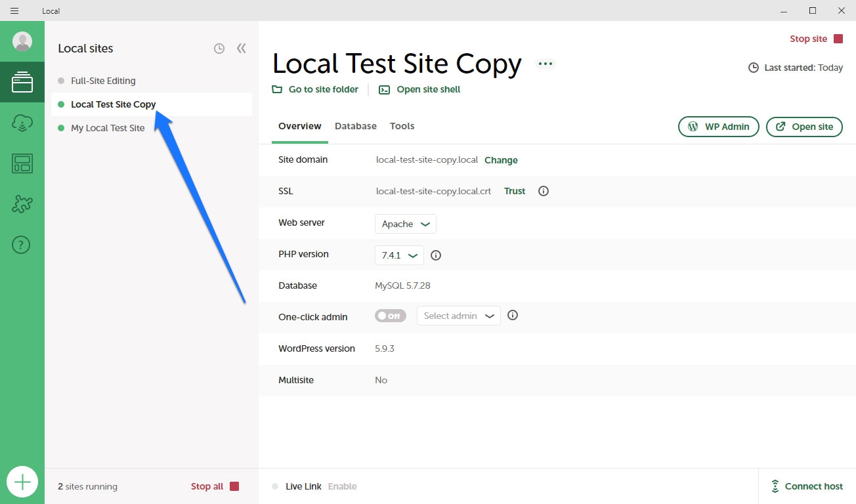Click the WP Admin button
This screenshot has height=504, width=856.
(x=719, y=127)
